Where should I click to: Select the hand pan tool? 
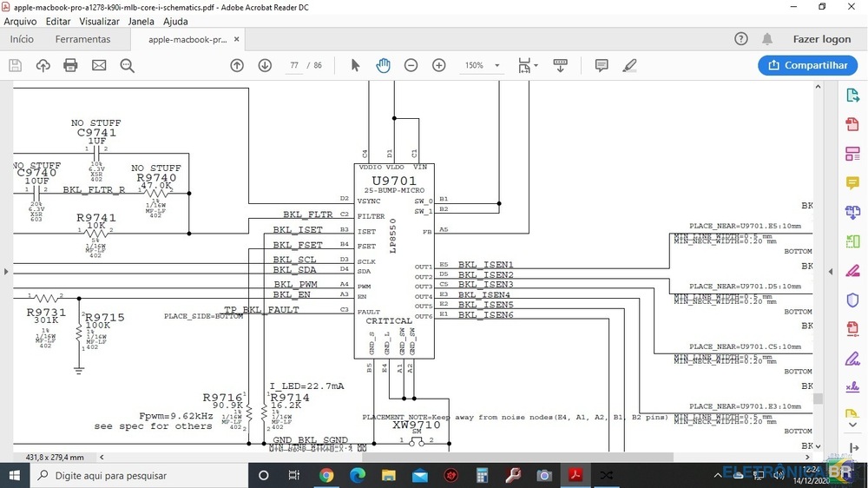point(383,65)
